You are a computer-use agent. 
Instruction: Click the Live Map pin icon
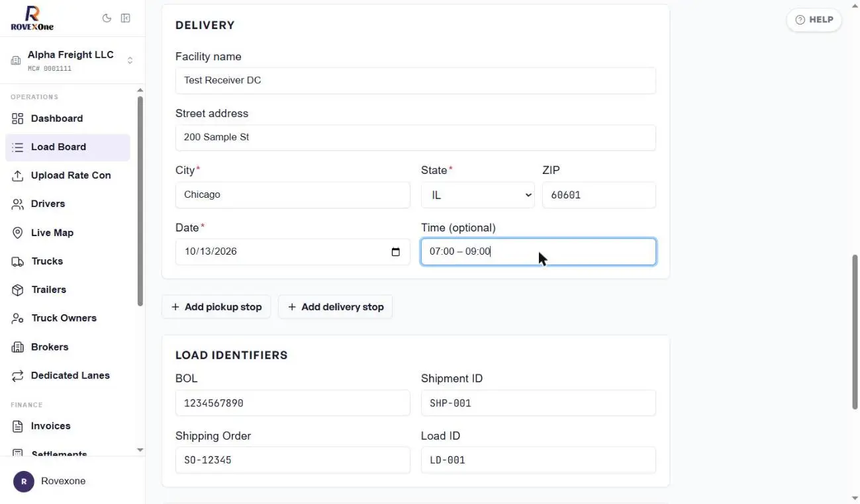(x=18, y=233)
